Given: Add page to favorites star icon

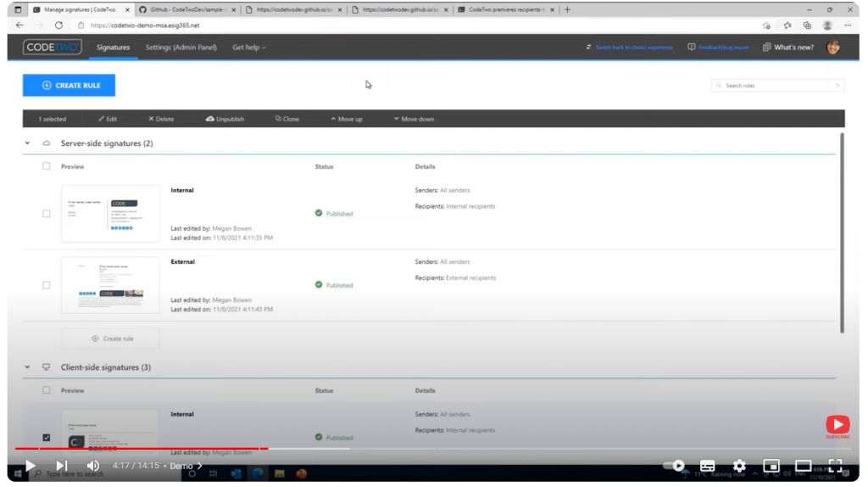Looking at the screenshot, I should pos(766,25).
